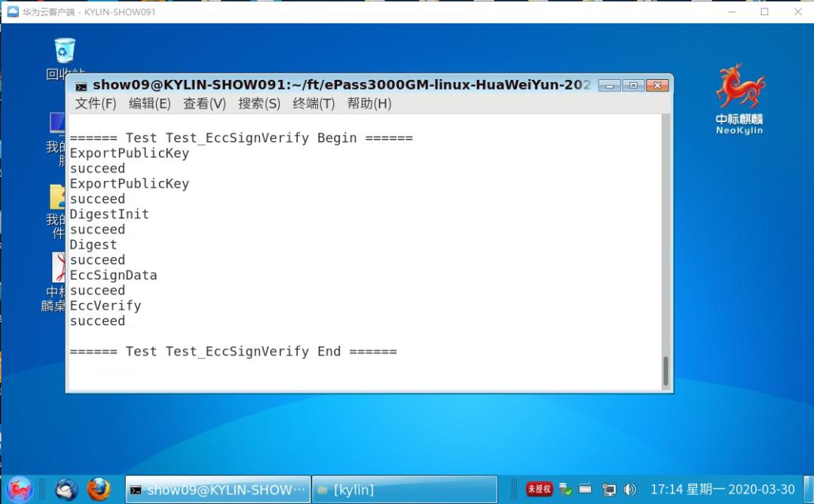This screenshot has height=504, width=814.
Task: Click the 'EccSignData' output line
Action: click(x=113, y=275)
